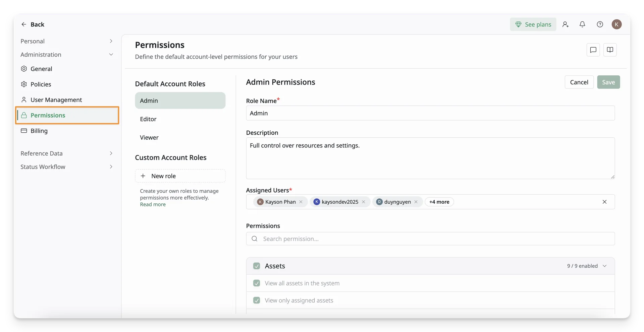Remove duynguyen from assigned users
The height and width of the screenshot is (332, 644).
pos(416,202)
